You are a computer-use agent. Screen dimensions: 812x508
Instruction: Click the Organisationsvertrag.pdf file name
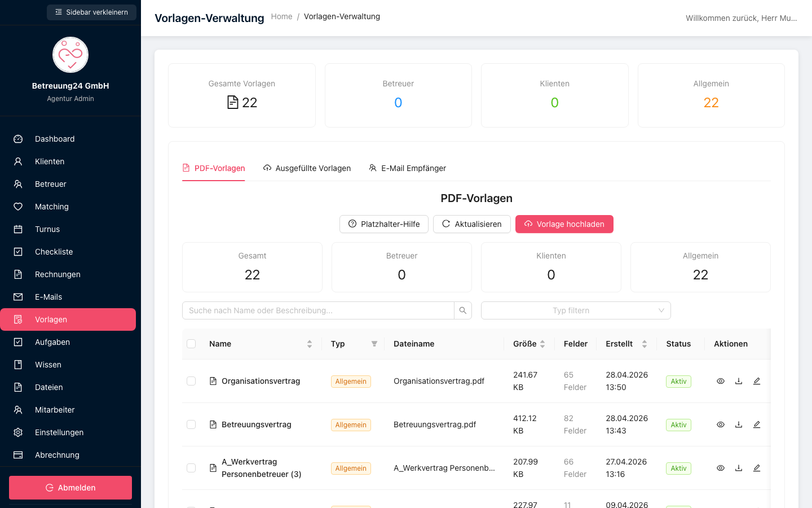click(439, 381)
